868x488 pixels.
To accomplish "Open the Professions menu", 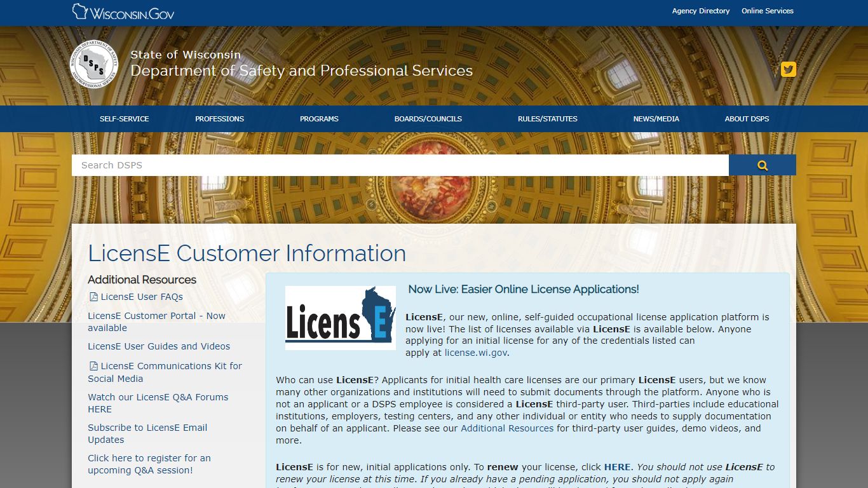I will pyautogui.click(x=219, y=119).
